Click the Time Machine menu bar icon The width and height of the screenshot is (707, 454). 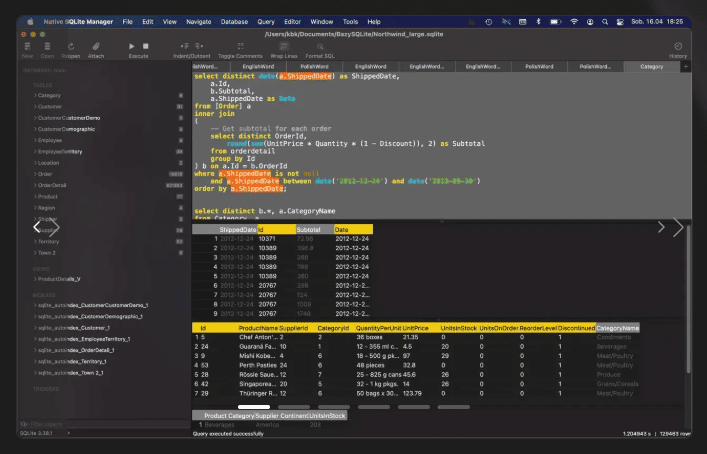[x=489, y=22]
